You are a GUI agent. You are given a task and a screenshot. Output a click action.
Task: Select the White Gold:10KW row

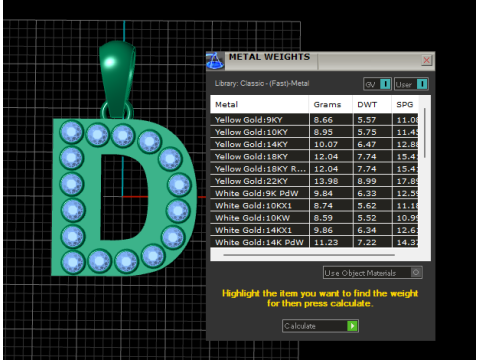(x=314, y=218)
